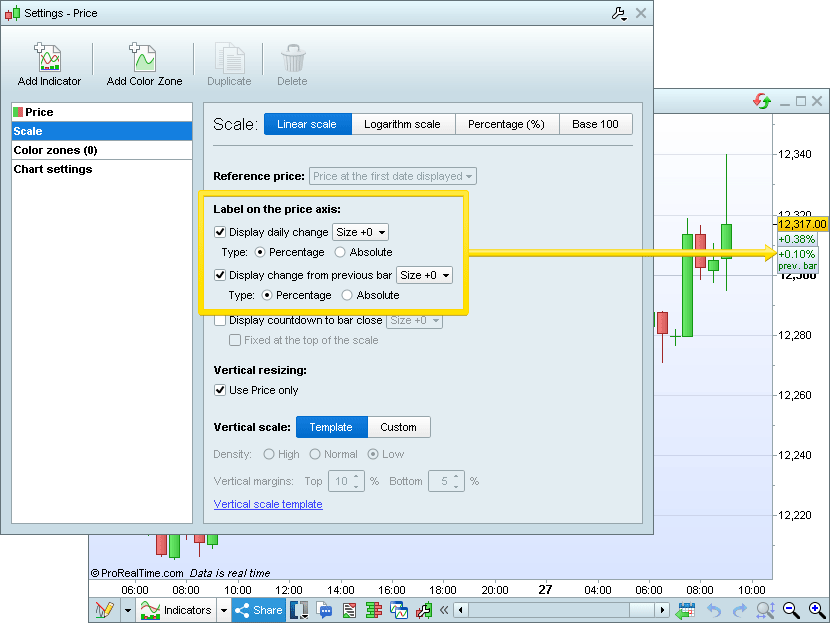This screenshot has height=623, width=830.
Task: Click the Add Color Zone icon
Action: pos(144,58)
